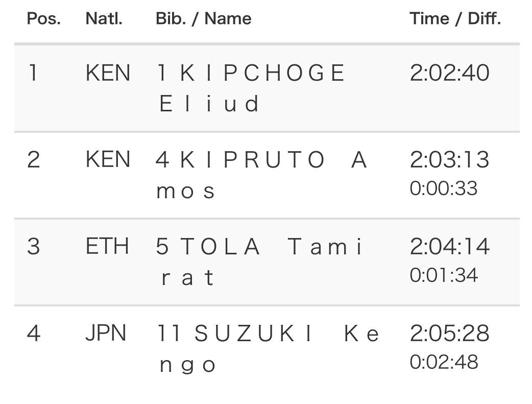Select the 0:01:34 time difference
This screenshot has height=404, width=532.
point(444,275)
